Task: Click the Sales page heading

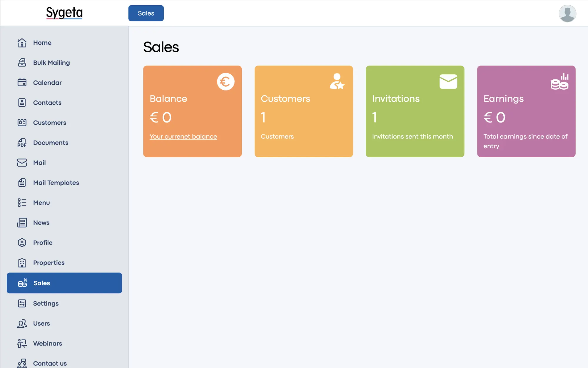Action: point(161,47)
